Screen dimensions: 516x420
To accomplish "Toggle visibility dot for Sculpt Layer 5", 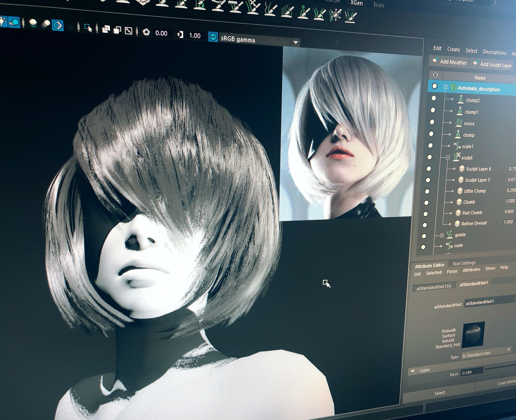I will pos(428,180).
